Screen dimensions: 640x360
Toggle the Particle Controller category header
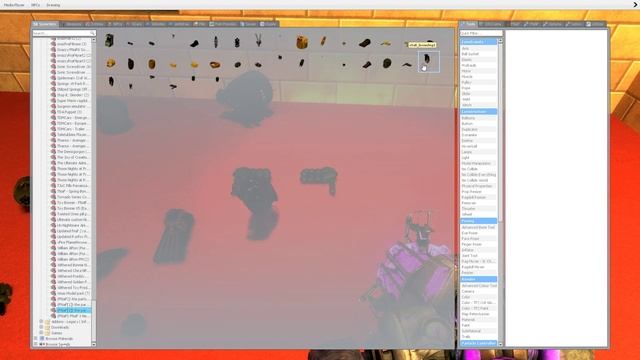pyautogui.click(x=478, y=343)
